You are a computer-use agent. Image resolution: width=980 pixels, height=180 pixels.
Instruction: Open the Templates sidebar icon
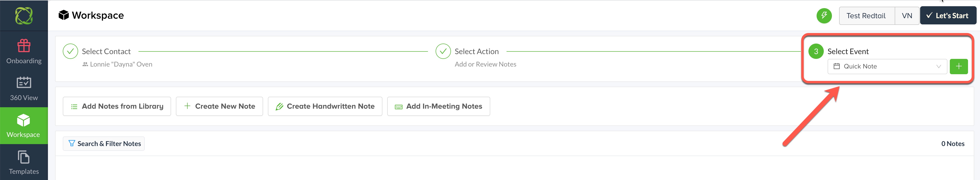click(x=23, y=157)
